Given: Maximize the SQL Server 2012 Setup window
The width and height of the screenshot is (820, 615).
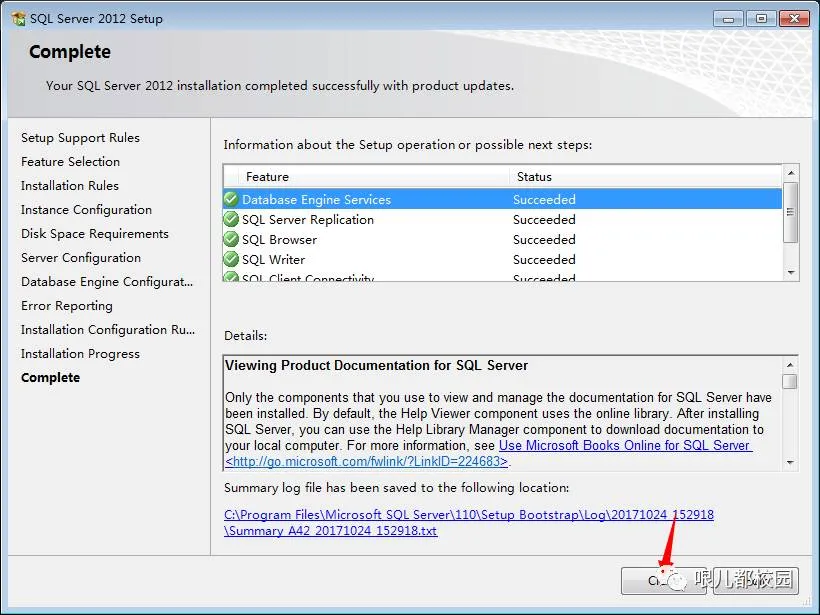Looking at the screenshot, I should coord(761,19).
